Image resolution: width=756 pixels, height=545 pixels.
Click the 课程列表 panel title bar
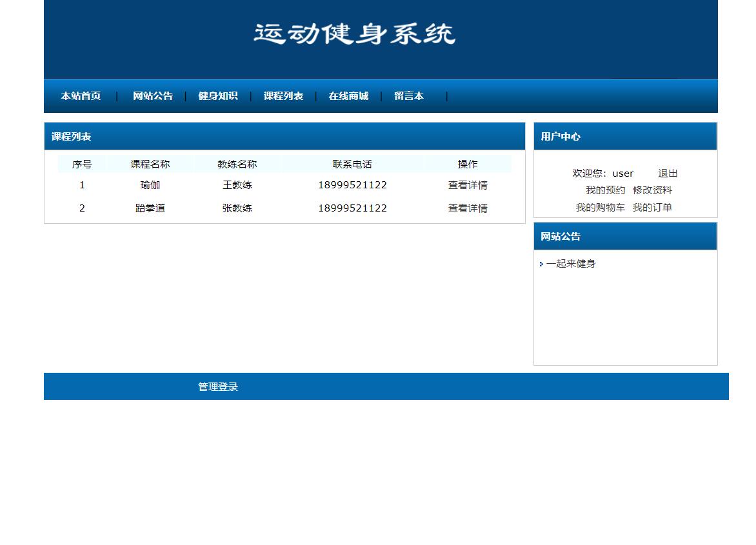tap(70, 136)
